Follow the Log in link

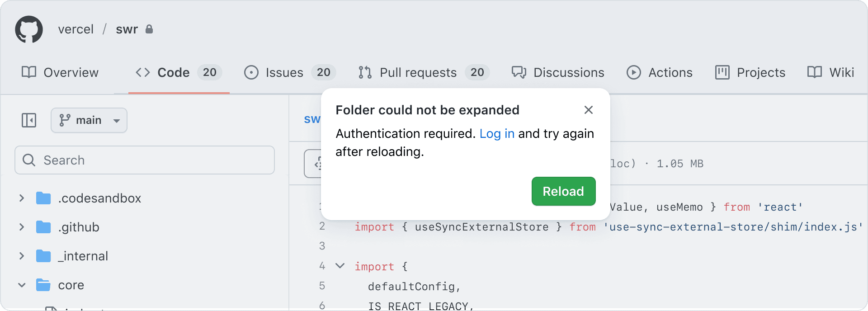497,134
